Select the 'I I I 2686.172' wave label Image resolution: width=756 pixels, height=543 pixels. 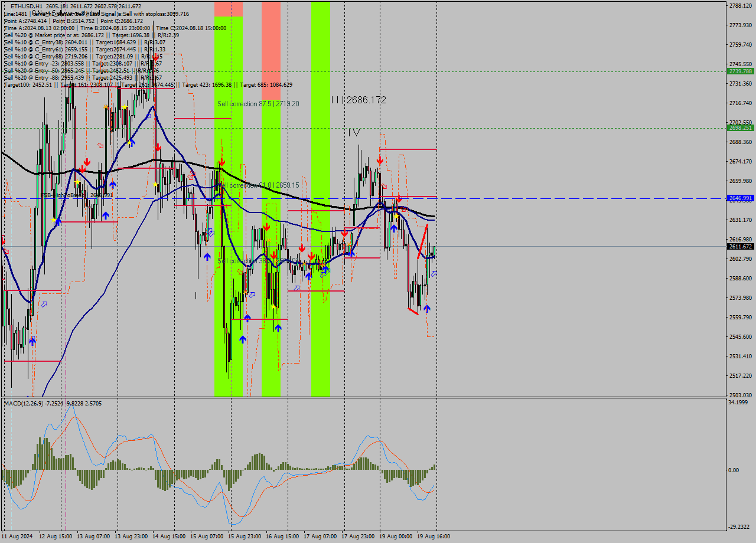point(359,100)
